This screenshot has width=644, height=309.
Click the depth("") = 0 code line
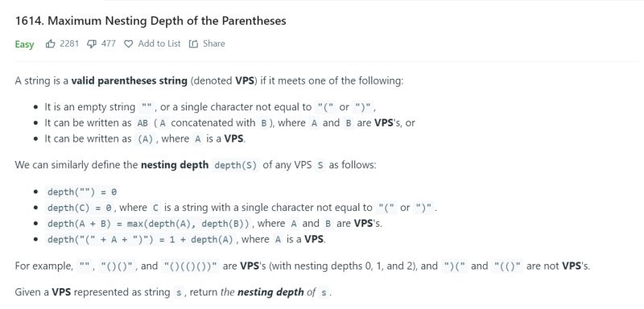(82, 192)
